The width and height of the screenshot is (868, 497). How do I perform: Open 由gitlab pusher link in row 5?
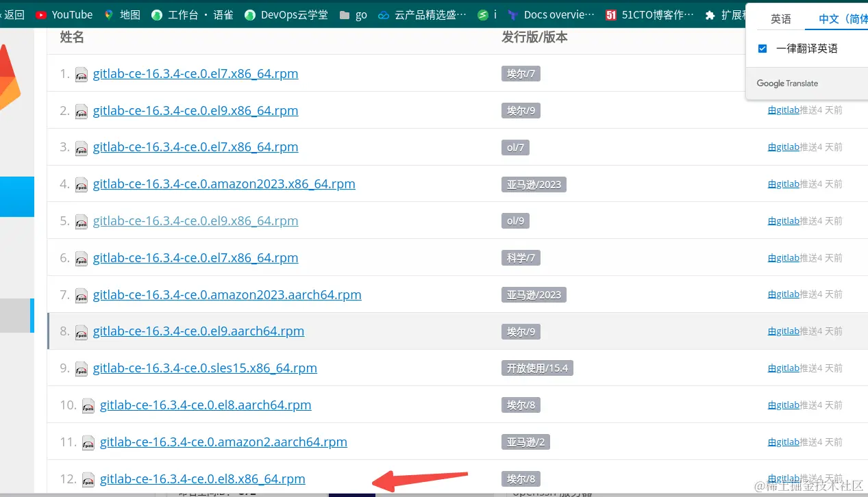(x=784, y=221)
